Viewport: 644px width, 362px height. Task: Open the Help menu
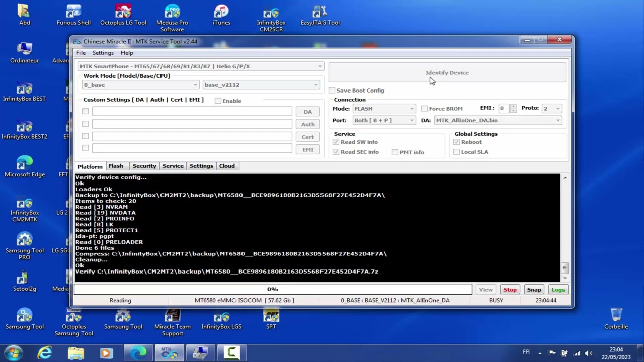pos(127,53)
